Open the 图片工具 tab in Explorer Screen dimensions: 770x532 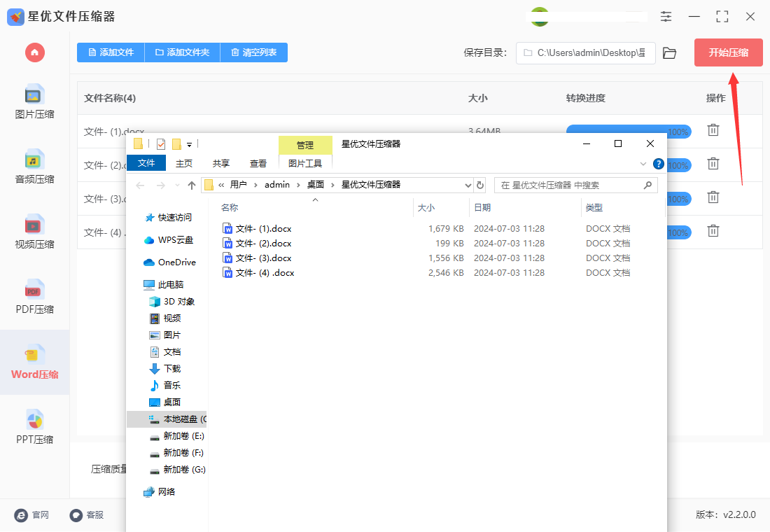click(x=305, y=164)
